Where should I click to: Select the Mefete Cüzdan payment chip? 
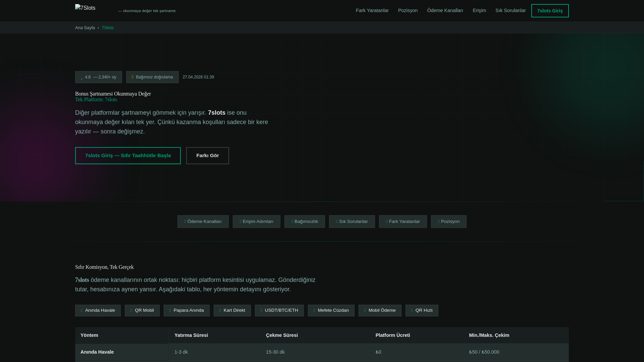(331, 310)
